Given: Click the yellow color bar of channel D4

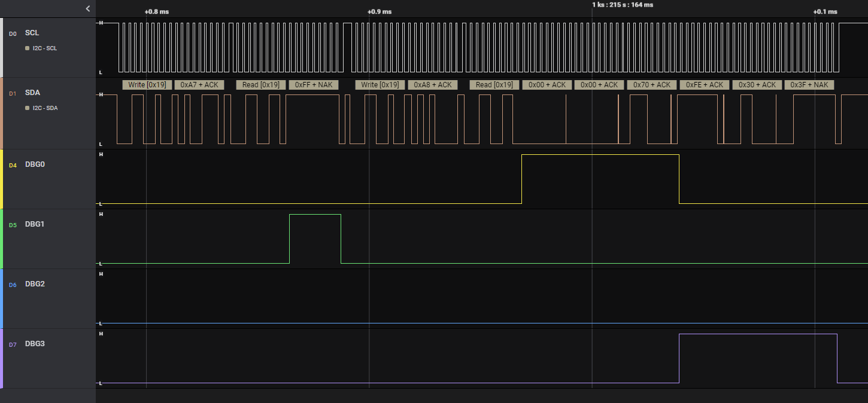Looking at the screenshot, I should 2,179.
